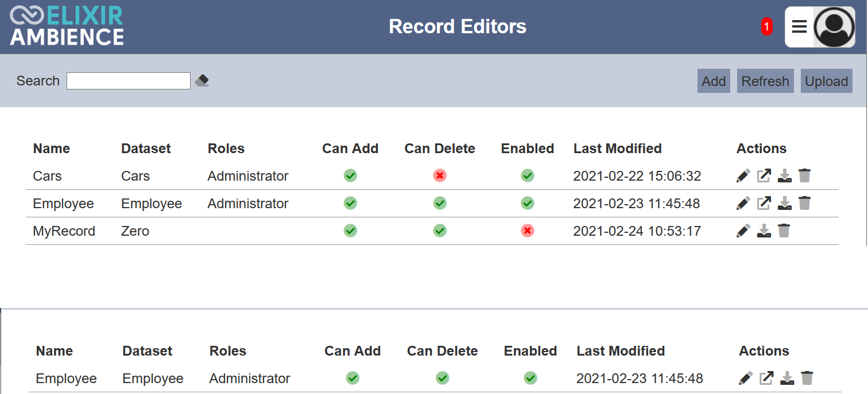Focus the Search input field
Viewport: 868px width, 394px height.
coord(129,81)
